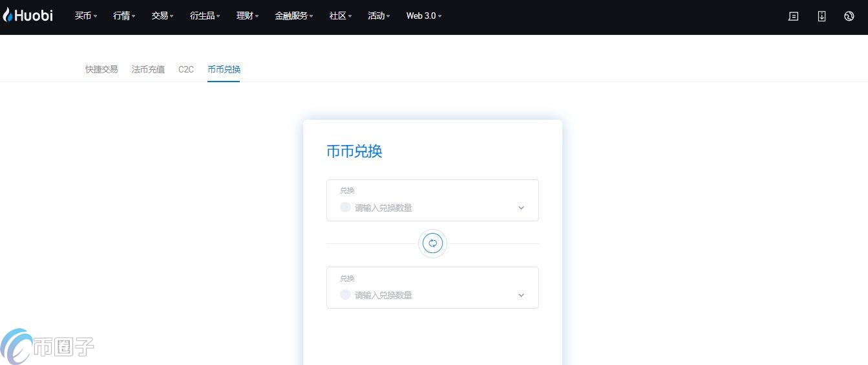Open the 行情 navigation menu
Screen dimensions: 868x365
pos(124,16)
